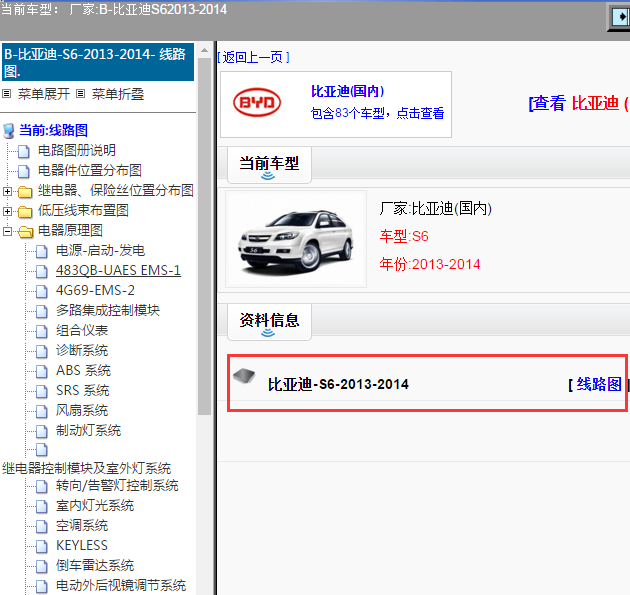Viewport: 630px width, 595px height.
Task: Click the page icon next to KEYLESS
Action: 42,546
